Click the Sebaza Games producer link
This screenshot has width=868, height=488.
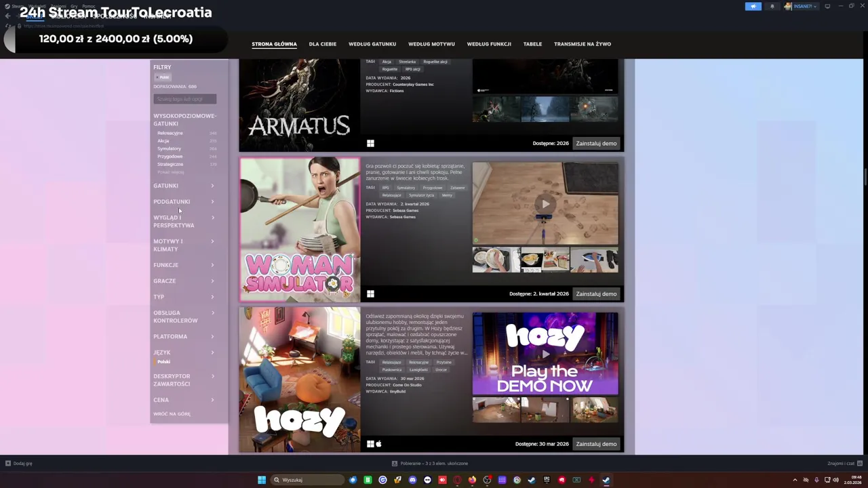[406, 211]
